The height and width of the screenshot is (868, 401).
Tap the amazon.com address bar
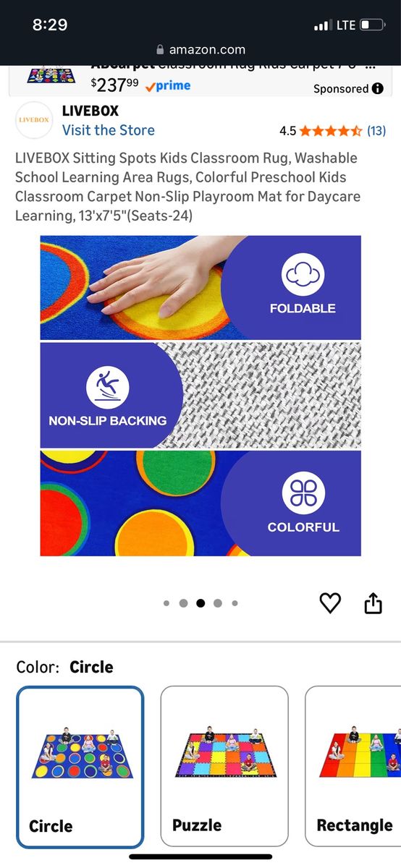pos(200,50)
